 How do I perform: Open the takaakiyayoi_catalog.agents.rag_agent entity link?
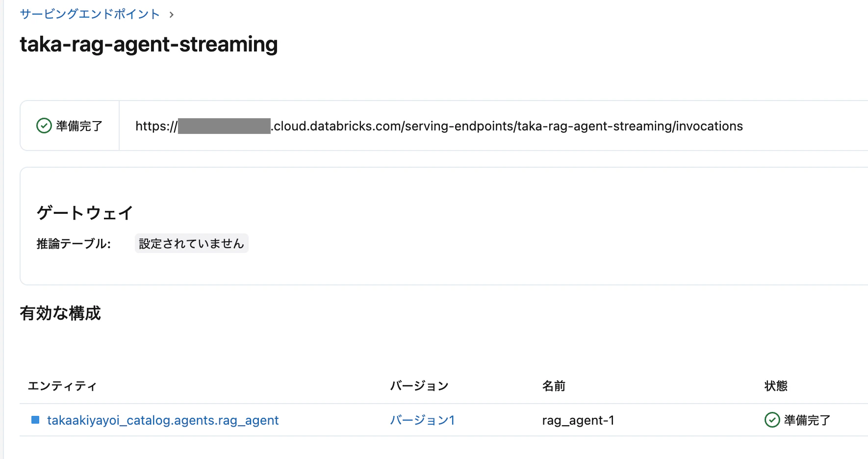[x=163, y=420]
